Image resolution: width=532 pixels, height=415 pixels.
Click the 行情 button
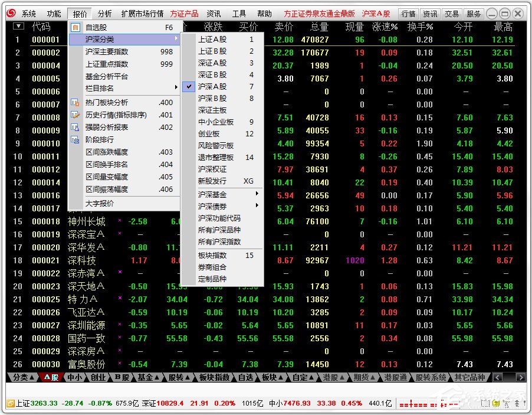408,14
